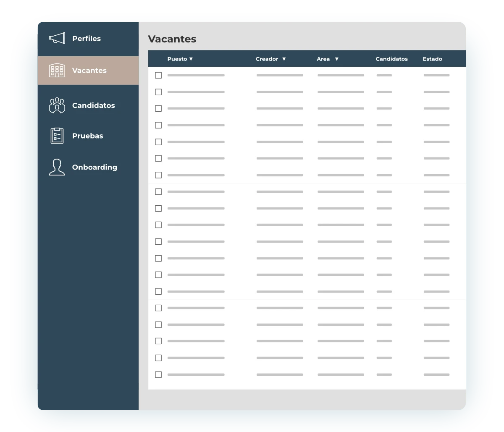Click the Puesto column header label
The height and width of the screenshot is (432, 504).
[177, 59]
